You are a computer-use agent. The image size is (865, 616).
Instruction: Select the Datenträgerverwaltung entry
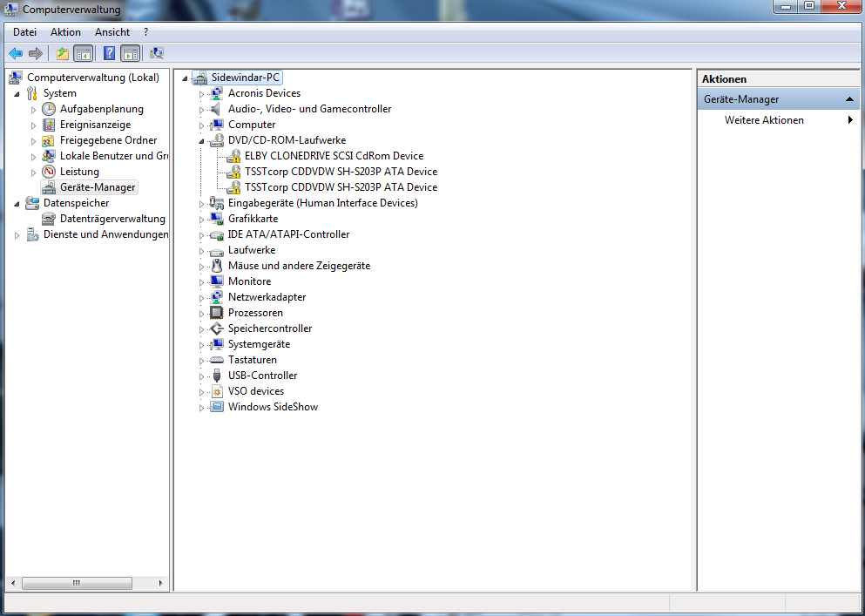pyautogui.click(x=112, y=219)
